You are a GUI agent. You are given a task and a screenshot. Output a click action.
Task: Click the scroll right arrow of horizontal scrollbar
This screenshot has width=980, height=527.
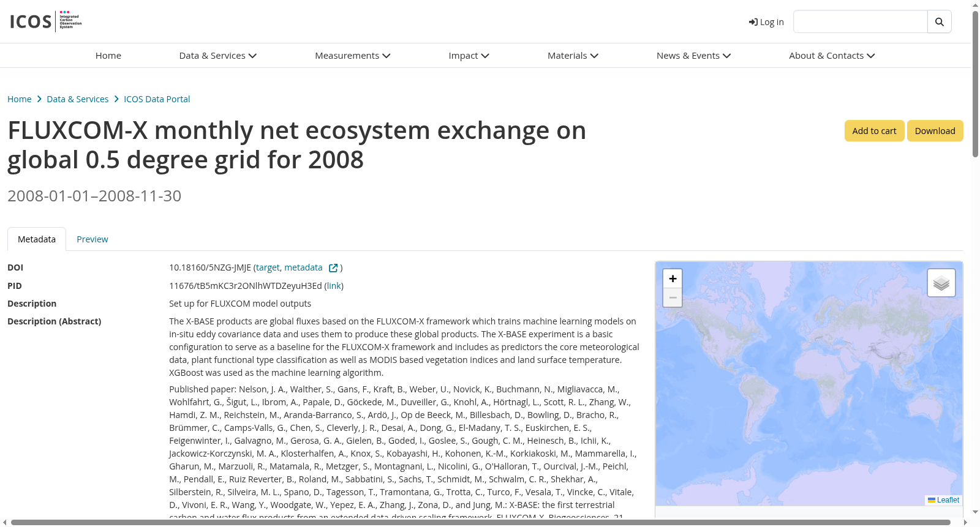click(x=966, y=522)
